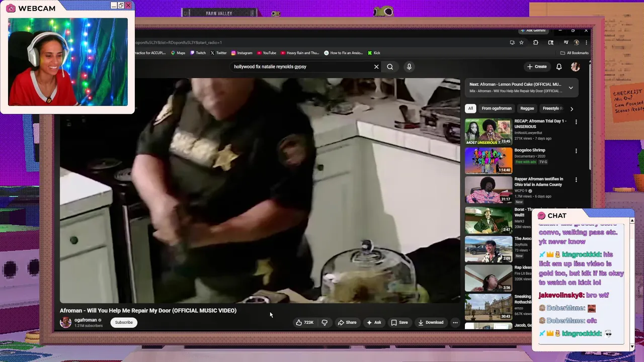Start voice search with the microphone icon
This screenshot has height=362, width=644.
click(409, 66)
